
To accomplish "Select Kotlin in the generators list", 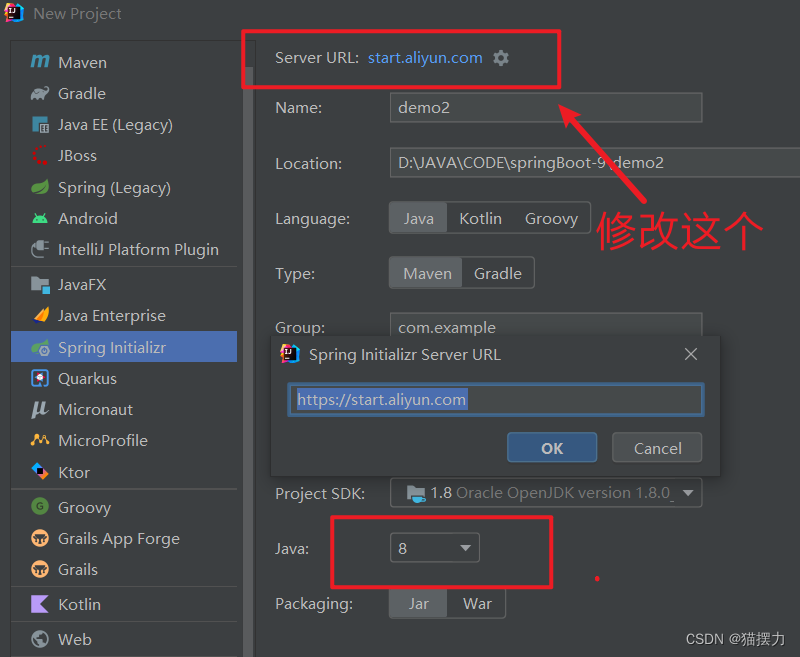I will [124, 604].
